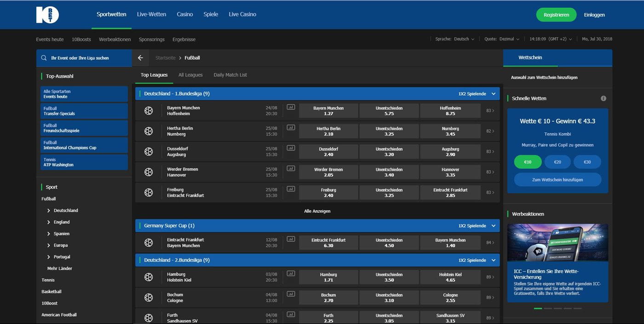Viewport: 644px width, 324px height.
Task: Click Zum Wettschein hinzufügen button
Action: click(x=558, y=180)
